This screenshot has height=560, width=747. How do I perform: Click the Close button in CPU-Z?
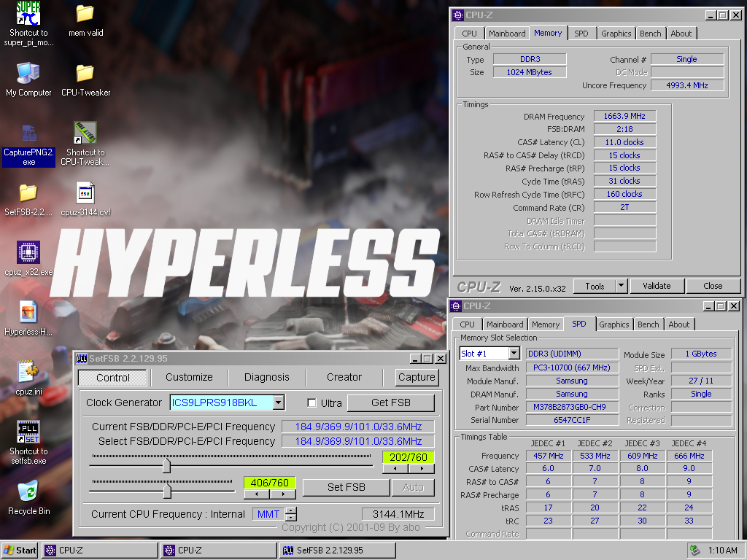point(713,286)
